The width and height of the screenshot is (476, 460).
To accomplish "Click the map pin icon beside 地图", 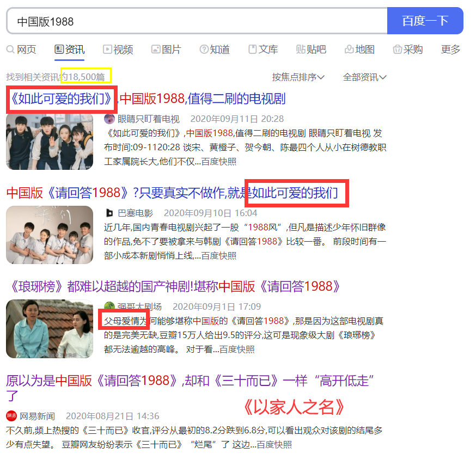I will coord(349,49).
